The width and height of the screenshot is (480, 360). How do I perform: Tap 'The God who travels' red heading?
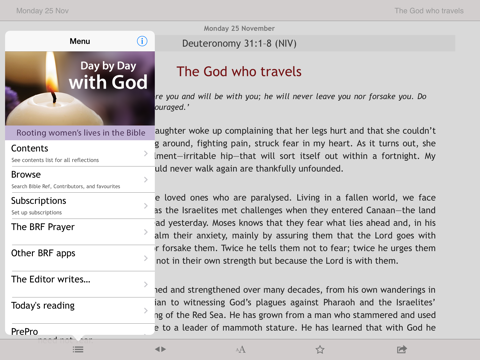239,72
